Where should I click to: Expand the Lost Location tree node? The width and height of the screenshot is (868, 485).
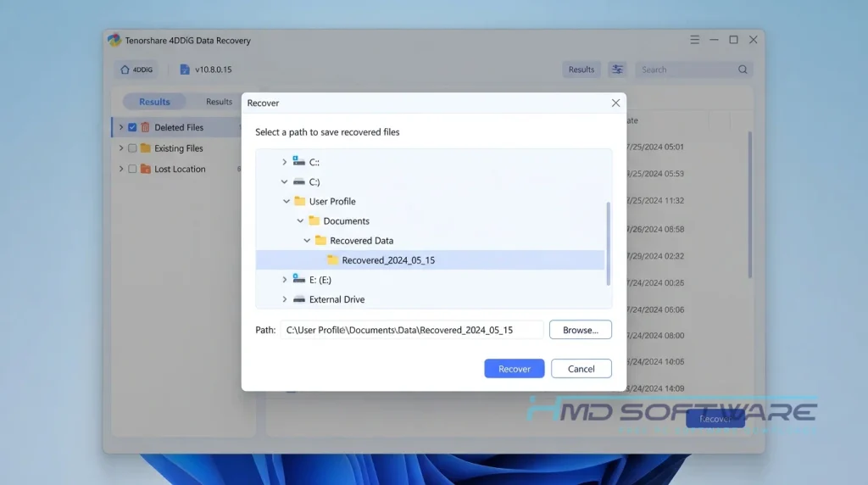[120, 169]
